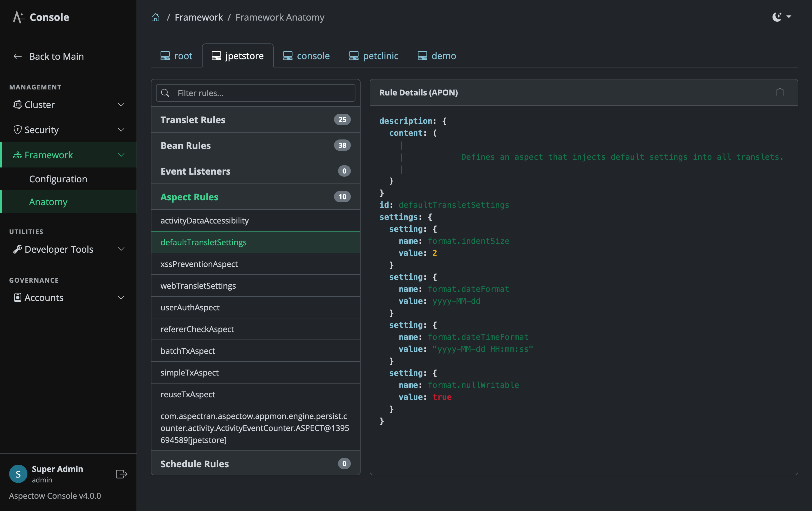Screen dimensions: 812x511
Task: Click the console tab computer icon
Action: pos(288,56)
